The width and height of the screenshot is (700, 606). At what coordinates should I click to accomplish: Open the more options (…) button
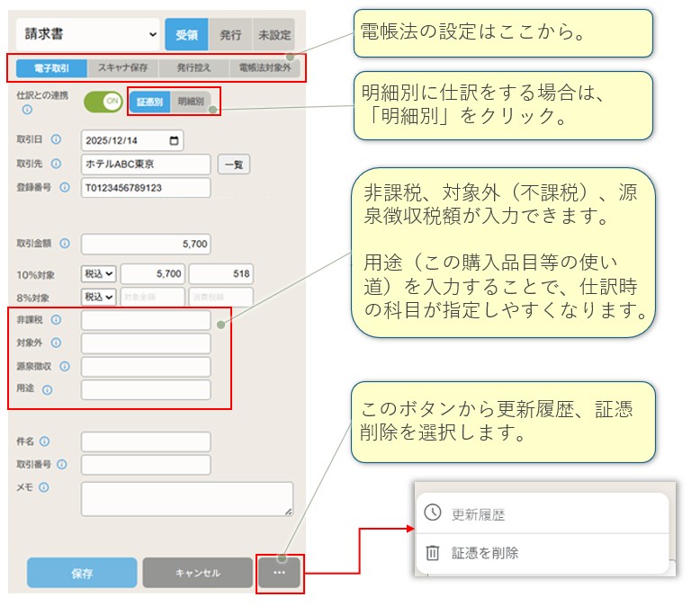(279, 573)
